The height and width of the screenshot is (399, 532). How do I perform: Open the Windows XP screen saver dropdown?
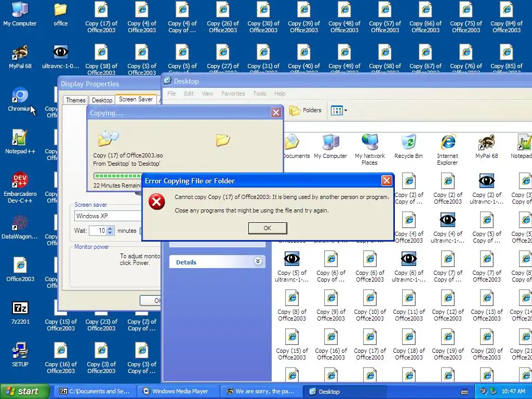pos(108,216)
